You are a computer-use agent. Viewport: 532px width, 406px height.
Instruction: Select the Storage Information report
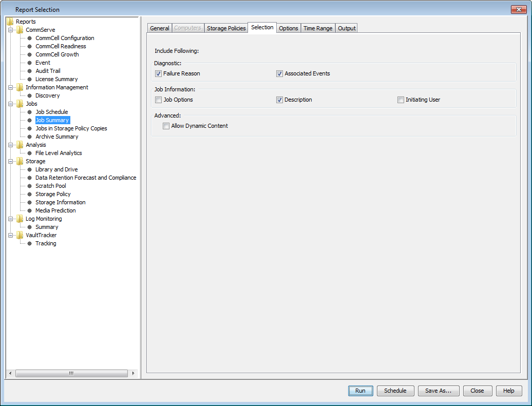(61, 202)
